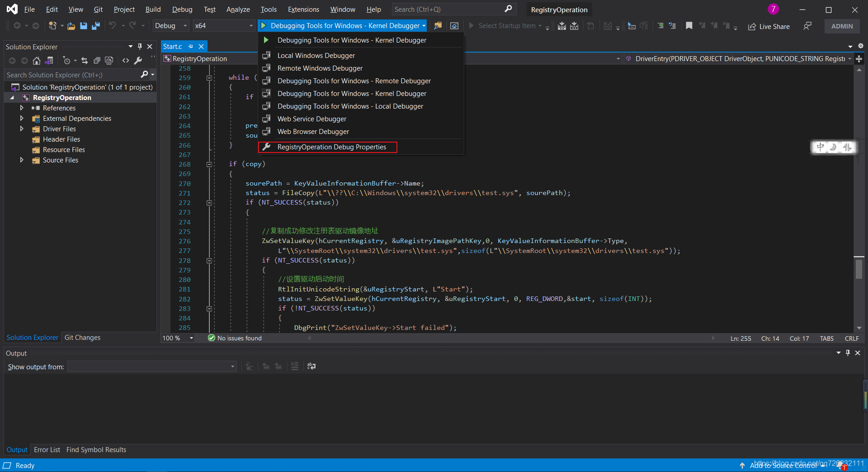Image resolution: width=868 pixels, height=472 pixels.
Task: Click Collapse All icon in Solution Explorer
Action: tap(97, 60)
